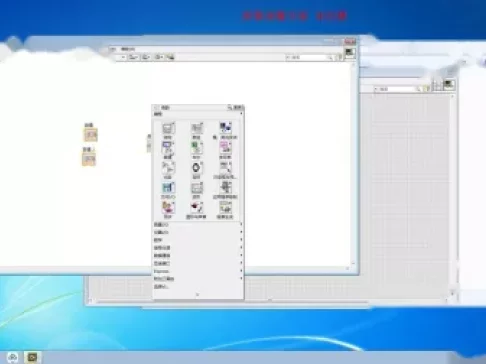Click the LabVIEW taskbar button

tap(32, 357)
